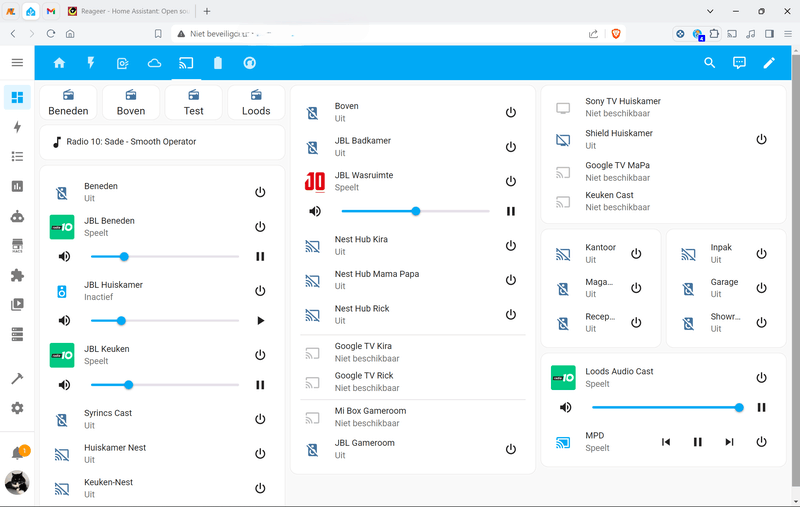Open the Logbook list sidebar icon
This screenshot has width=800, height=507.
coord(17,156)
